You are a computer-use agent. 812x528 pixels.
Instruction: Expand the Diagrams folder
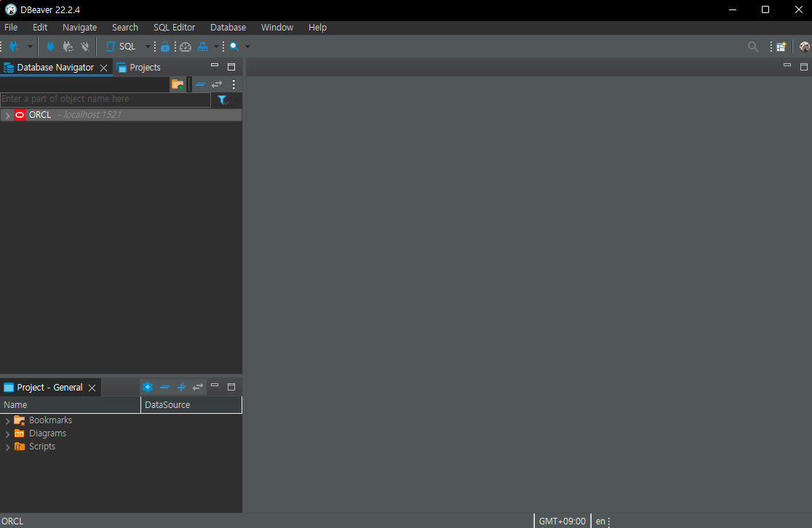[x=7, y=433]
